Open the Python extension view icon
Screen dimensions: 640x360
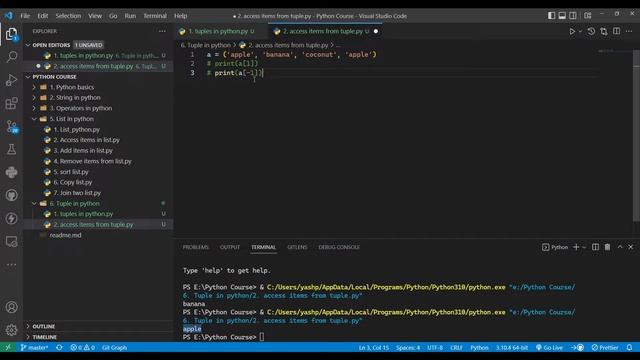[x=11, y=172]
